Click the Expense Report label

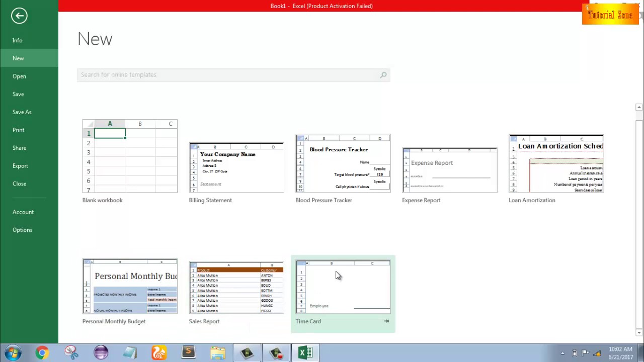tap(421, 200)
